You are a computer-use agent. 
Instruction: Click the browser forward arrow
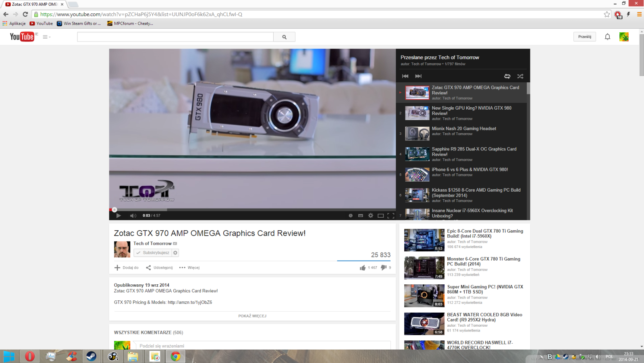point(15,14)
